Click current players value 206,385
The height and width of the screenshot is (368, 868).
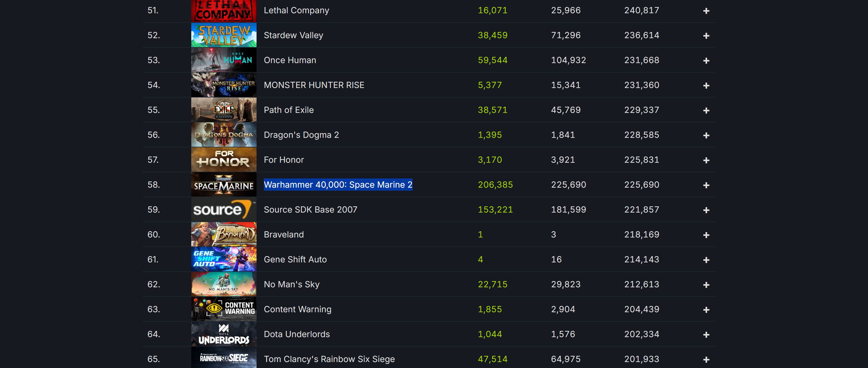tap(495, 185)
